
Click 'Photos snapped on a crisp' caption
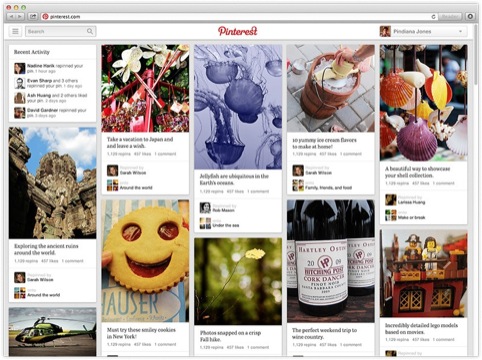230,336
